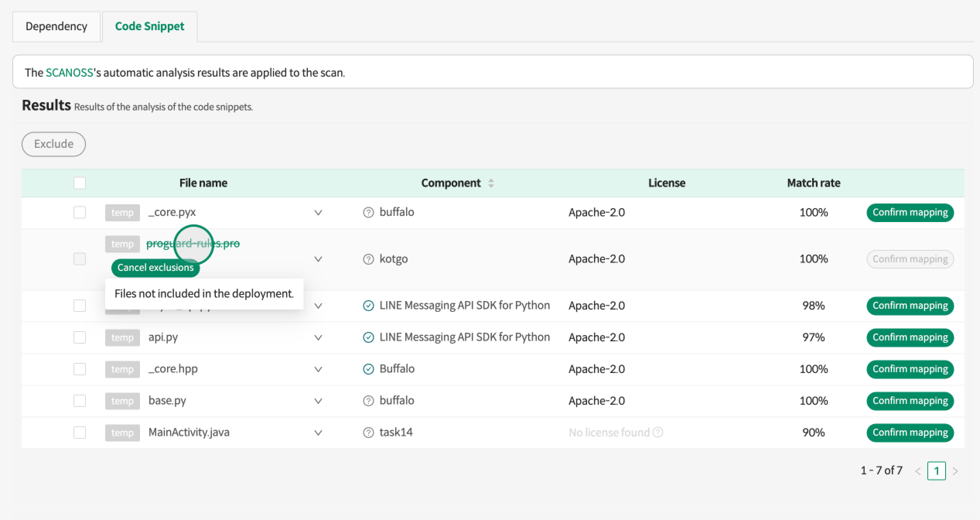Check the box for _core.pyx
This screenshot has height=520, width=980.
pyautogui.click(x=80, y=212)
